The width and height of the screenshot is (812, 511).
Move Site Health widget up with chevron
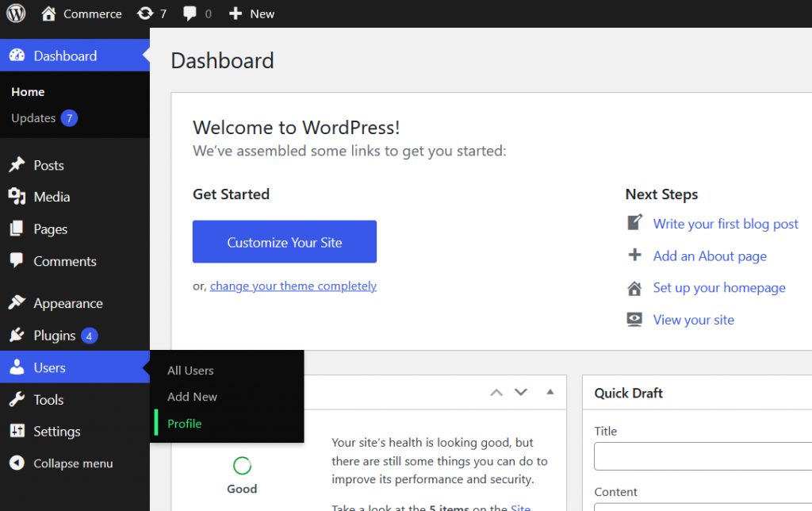pyautogui.click(x=496, y=392)
